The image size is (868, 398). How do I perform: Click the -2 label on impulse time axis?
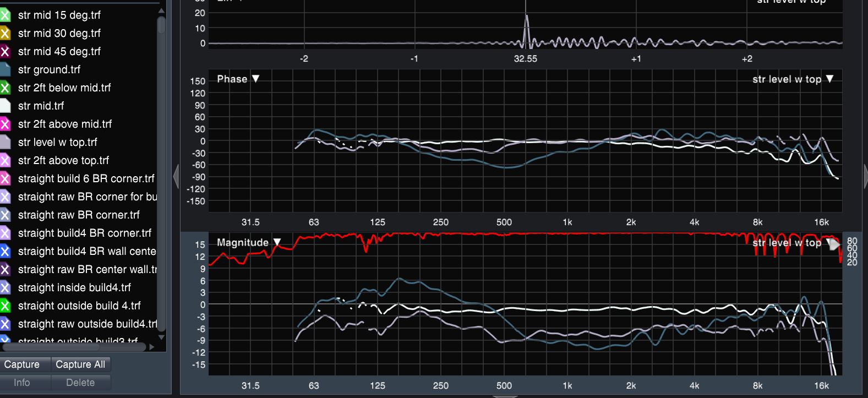pyautogui.click(x=304, y=59)
